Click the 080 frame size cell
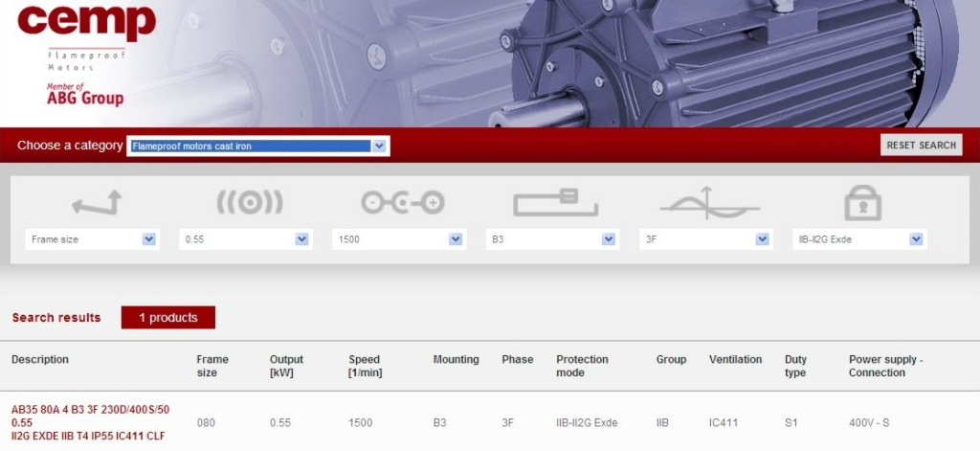This screenshot has width=980, height=451. click(x=206, y=423)
